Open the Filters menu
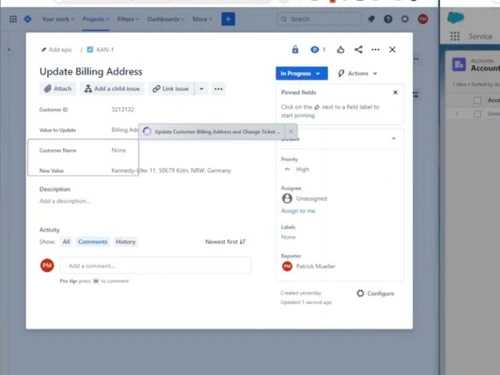 pos(128,19)
